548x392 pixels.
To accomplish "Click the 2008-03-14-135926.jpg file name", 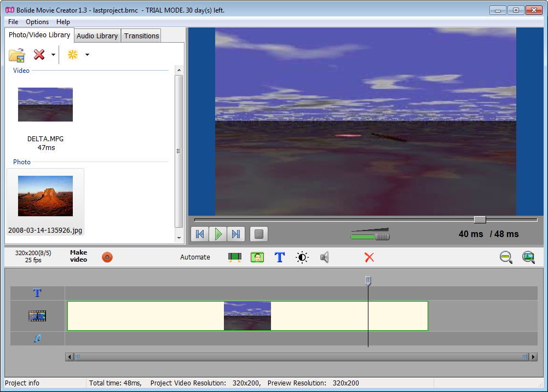I will [x=45, y=230].
